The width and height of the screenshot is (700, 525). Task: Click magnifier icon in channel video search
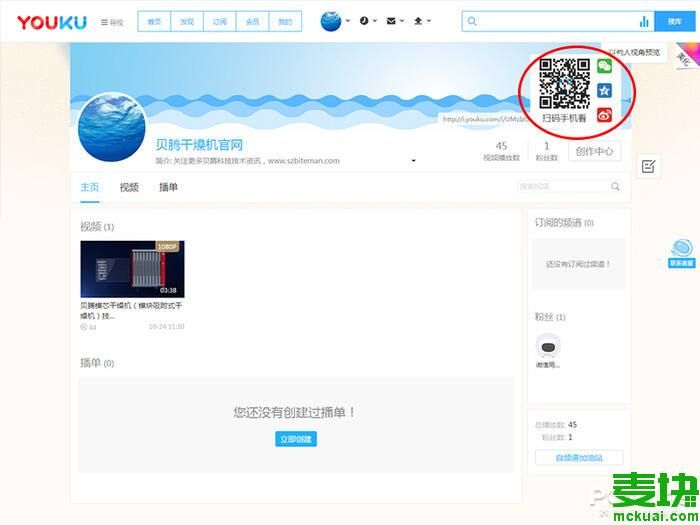click(615, 186)
